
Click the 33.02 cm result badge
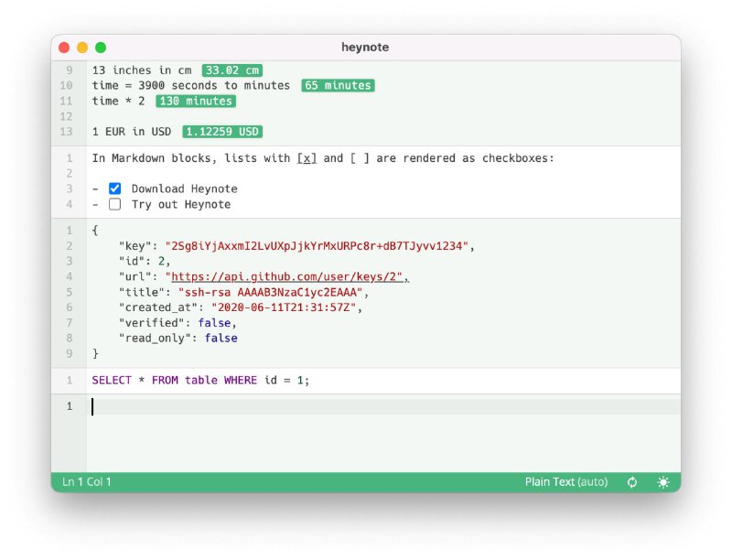(232, 70)
